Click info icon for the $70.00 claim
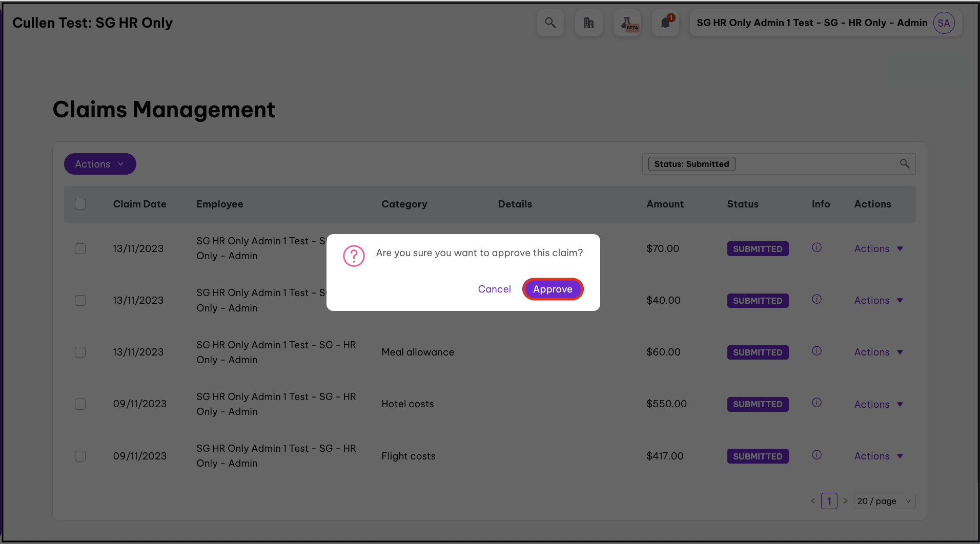The image size is (980, 544). point(816,248)
